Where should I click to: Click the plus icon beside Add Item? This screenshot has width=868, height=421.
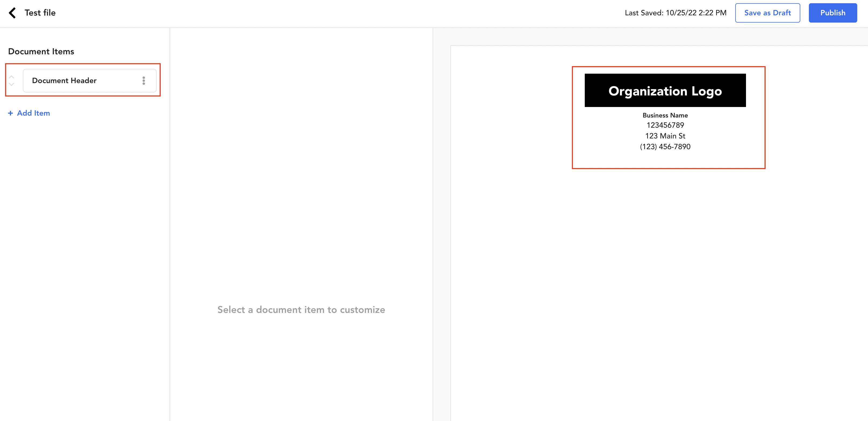coord(10,113)
